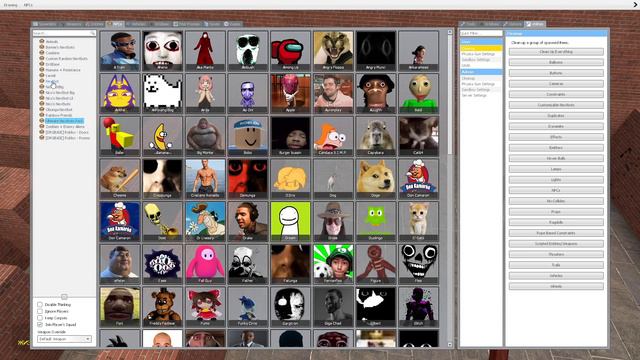
Task: Select the dancing Banana NPC icon
Action: point(162,136)
